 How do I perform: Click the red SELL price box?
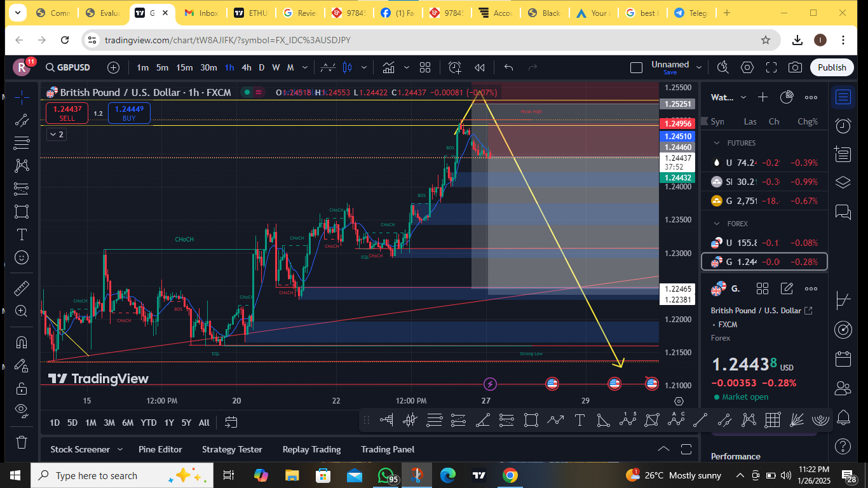tap(67, 113)
